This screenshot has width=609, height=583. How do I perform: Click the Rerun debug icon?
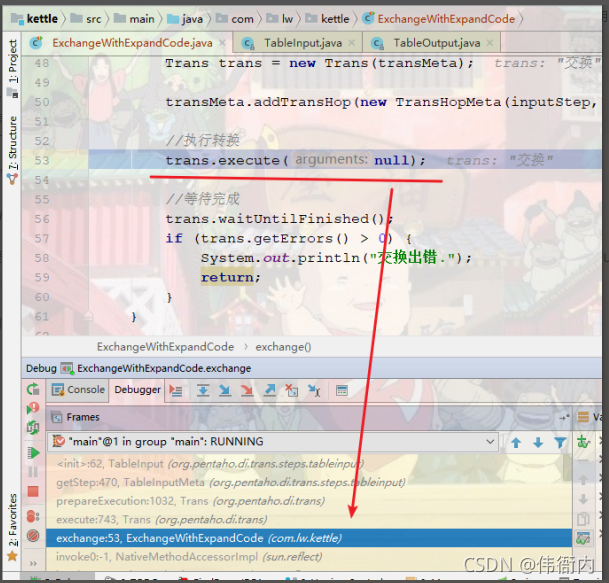pos(33,389)
